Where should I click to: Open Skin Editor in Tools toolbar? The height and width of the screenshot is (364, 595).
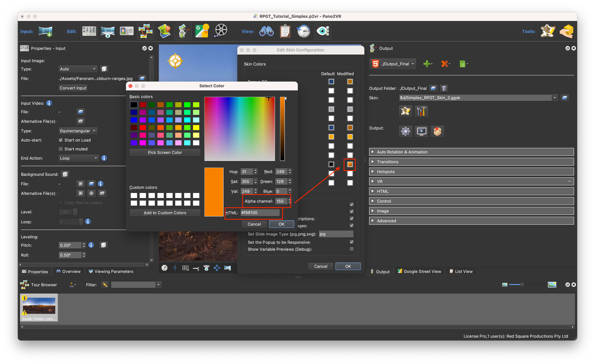[x=547, y=31]
